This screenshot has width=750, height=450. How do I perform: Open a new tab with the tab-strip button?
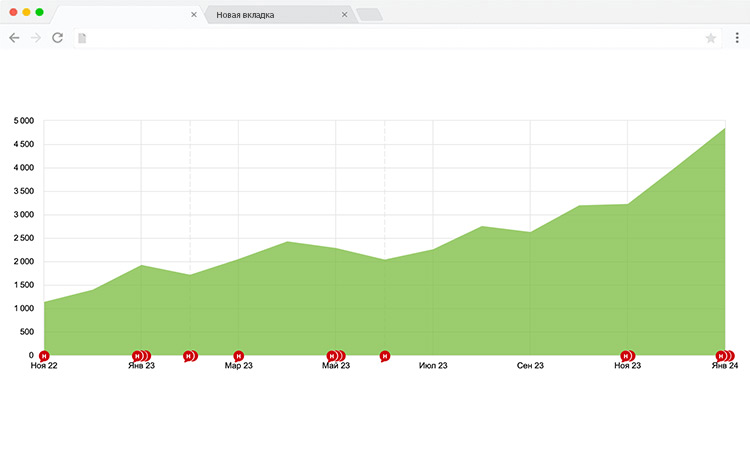coord(369,15)
